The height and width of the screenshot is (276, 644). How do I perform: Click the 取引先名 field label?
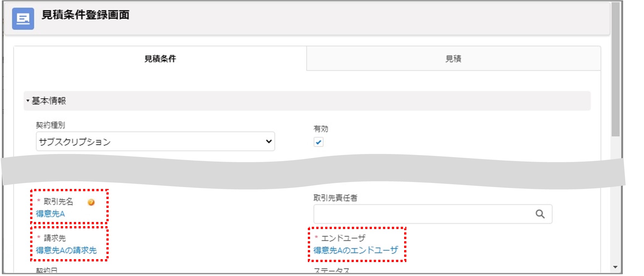click(58, 202)
